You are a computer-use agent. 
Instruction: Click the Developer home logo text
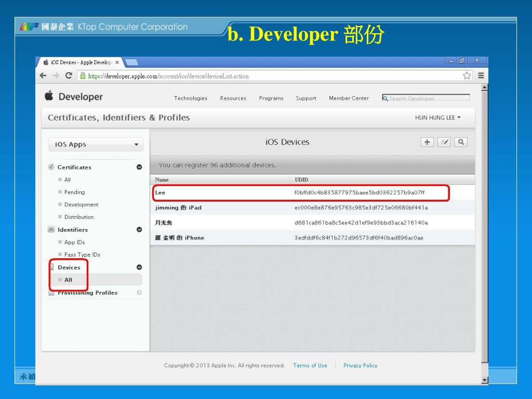(x=81, y=97)
